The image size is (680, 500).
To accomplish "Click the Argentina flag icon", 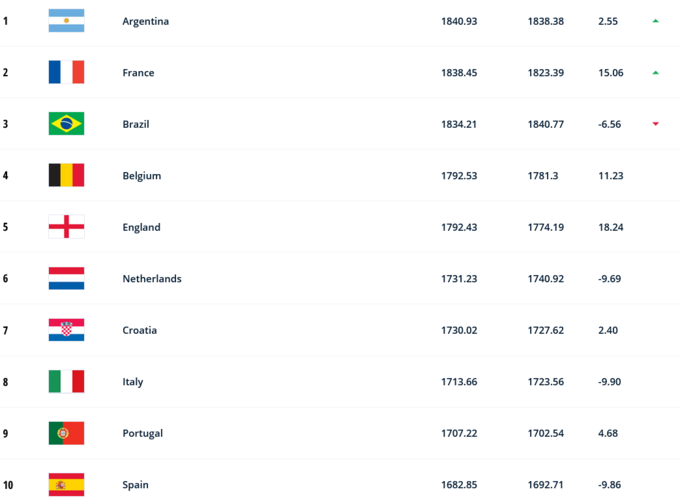I will pos(66,21).
